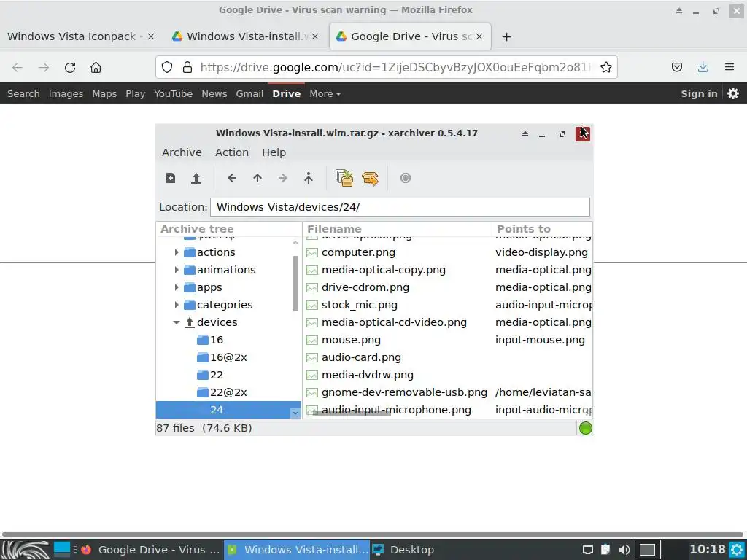Open the Archive menu

[x=182, y=152]
